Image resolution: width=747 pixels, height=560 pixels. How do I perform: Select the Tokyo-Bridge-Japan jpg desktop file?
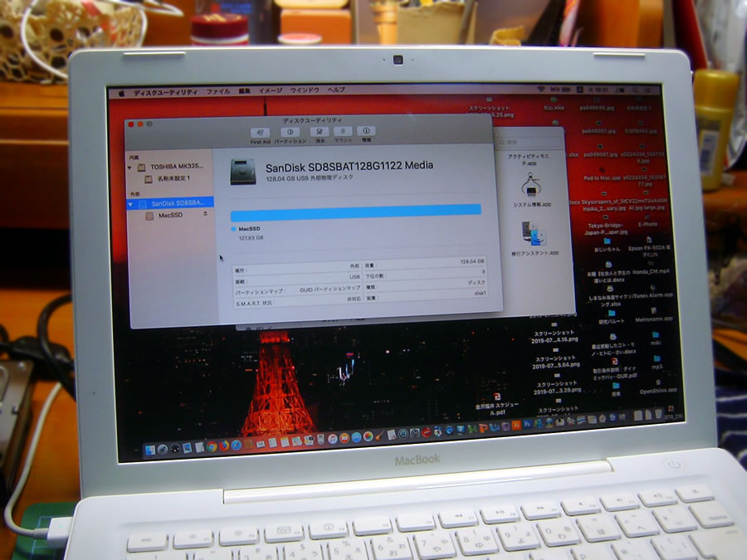click(x=608, y=225)
